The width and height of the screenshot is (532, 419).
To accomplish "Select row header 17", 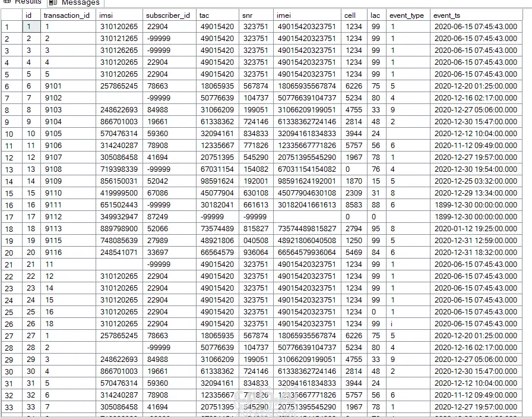I will pyautogui.click(x=12, y=217).
